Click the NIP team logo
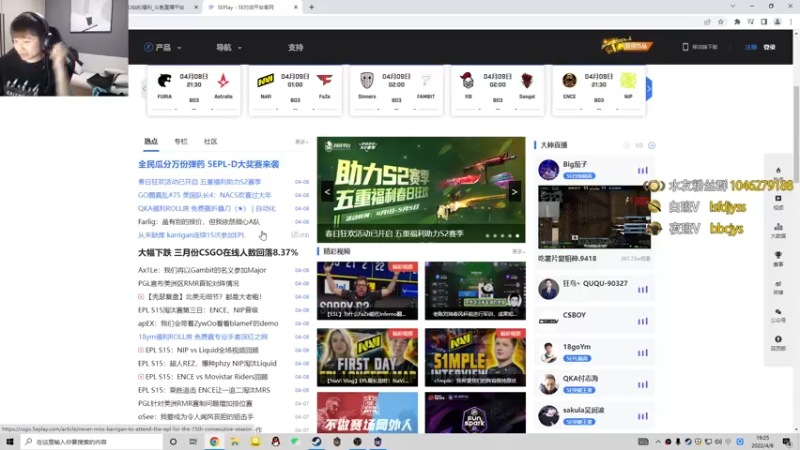The width and height of the screenshot is (800, 450). pyautogui.click(x=628, y=81)
